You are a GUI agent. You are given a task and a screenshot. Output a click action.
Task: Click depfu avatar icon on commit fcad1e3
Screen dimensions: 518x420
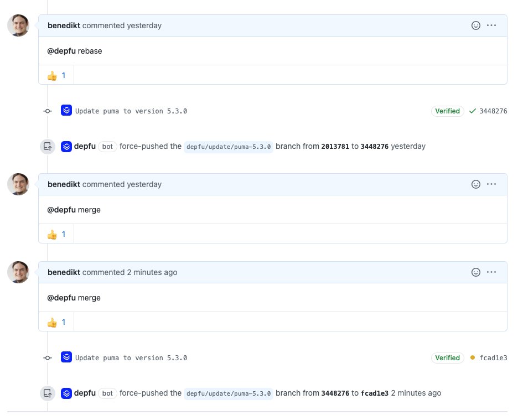pos(66,357)
